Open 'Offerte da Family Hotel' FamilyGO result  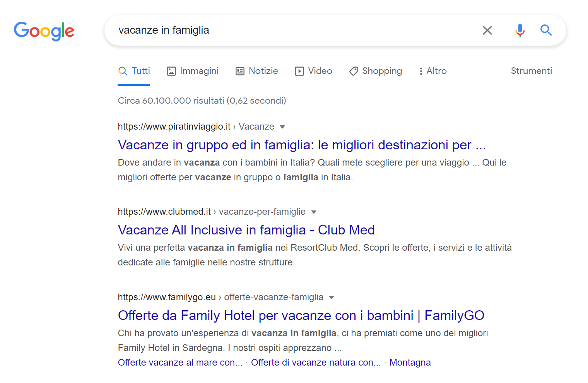(301, 315)
